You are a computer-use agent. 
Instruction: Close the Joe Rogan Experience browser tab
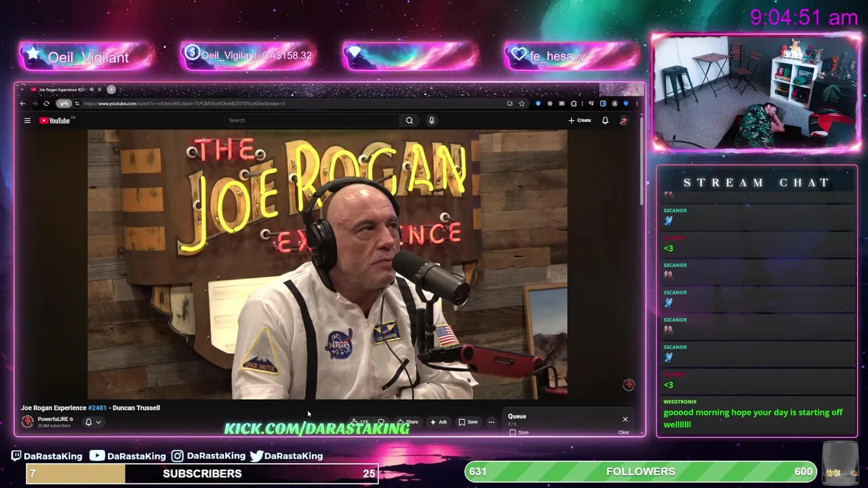[x=99, y=89]
